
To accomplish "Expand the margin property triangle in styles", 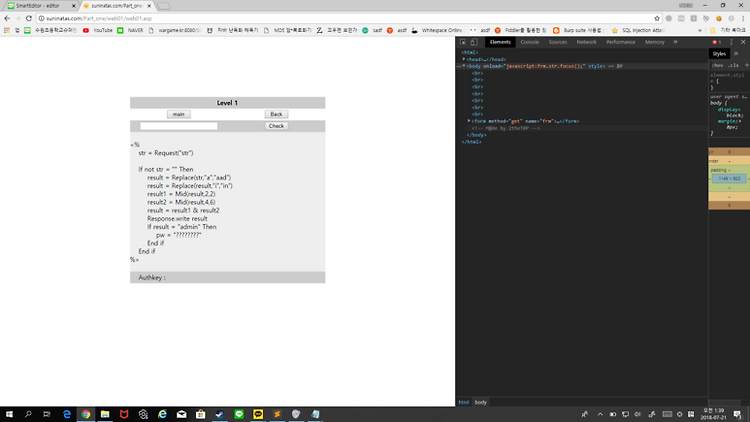I will tap(740, 122).
